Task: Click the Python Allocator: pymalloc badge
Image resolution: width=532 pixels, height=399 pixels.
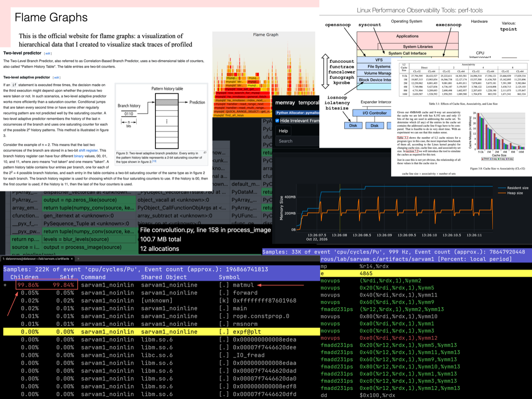Action: [297, 113]
